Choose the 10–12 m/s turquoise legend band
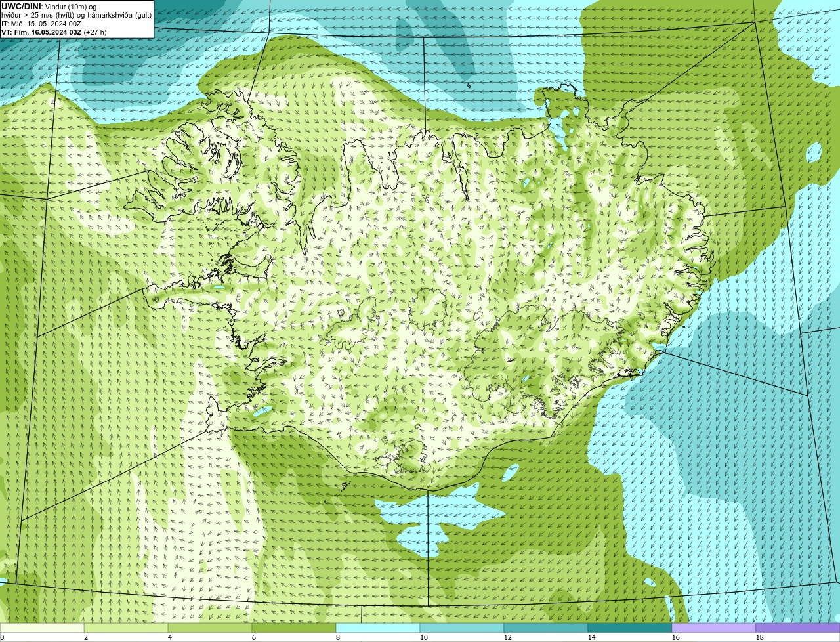This screenshot has height=642, width=840. (x=462, y=628)
